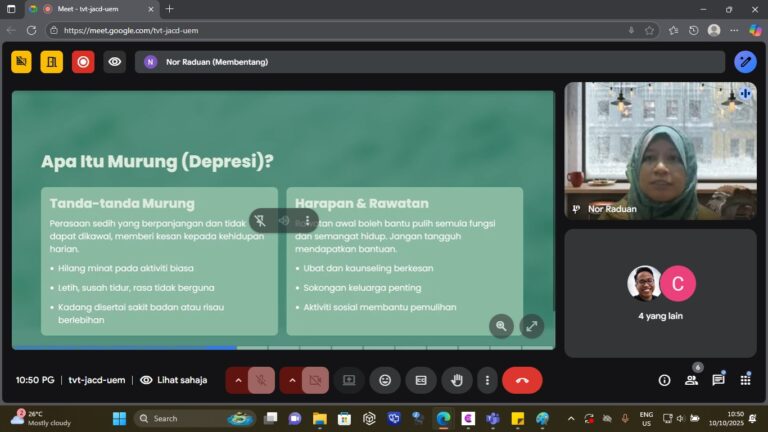Viewport: 768px width, 432px height.
Task: Unmute the microphone
Action: tap(261, 380)
